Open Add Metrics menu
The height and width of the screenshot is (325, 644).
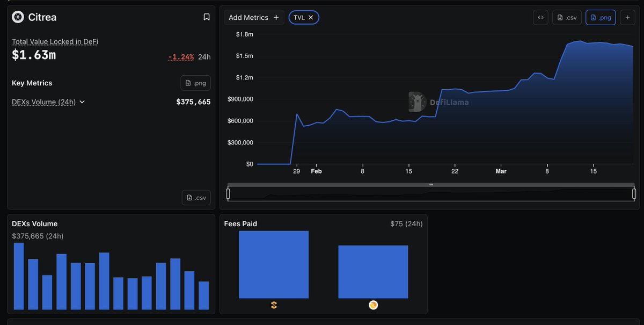click(254, 17)
